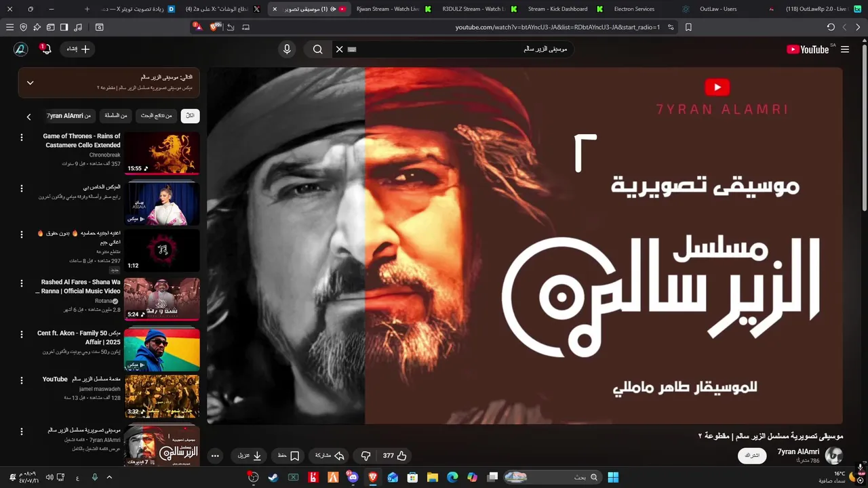The width and height of the screenshot is (868, 488).
Task: Select the 'من نتائج البحث' chip
Action: click(x=156, y=116)
